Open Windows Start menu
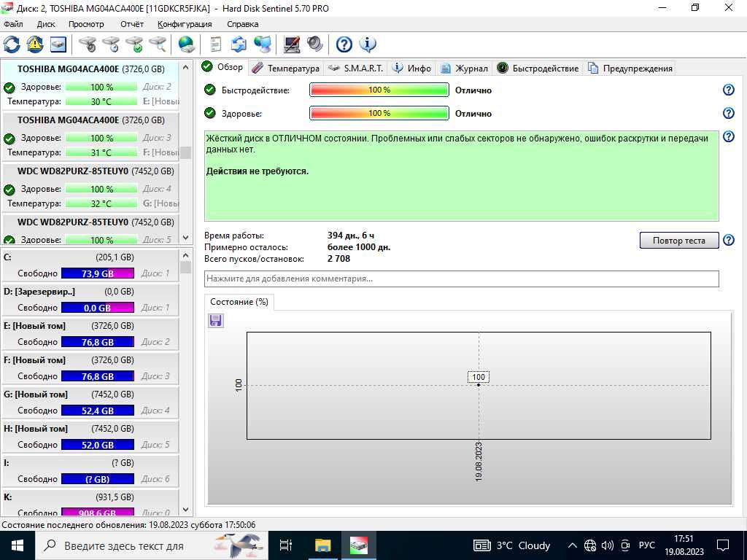This screenshot has width=747, height=560. [18, 545]
